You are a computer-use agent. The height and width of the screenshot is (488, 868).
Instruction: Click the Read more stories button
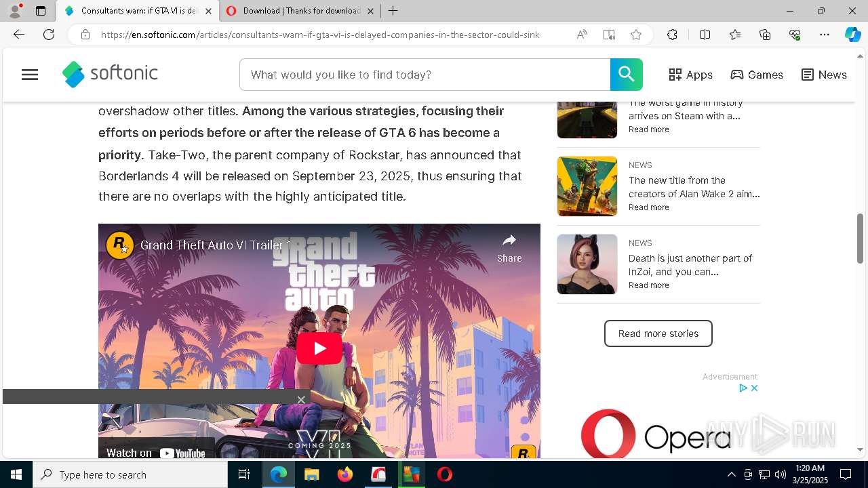(658, 333)
